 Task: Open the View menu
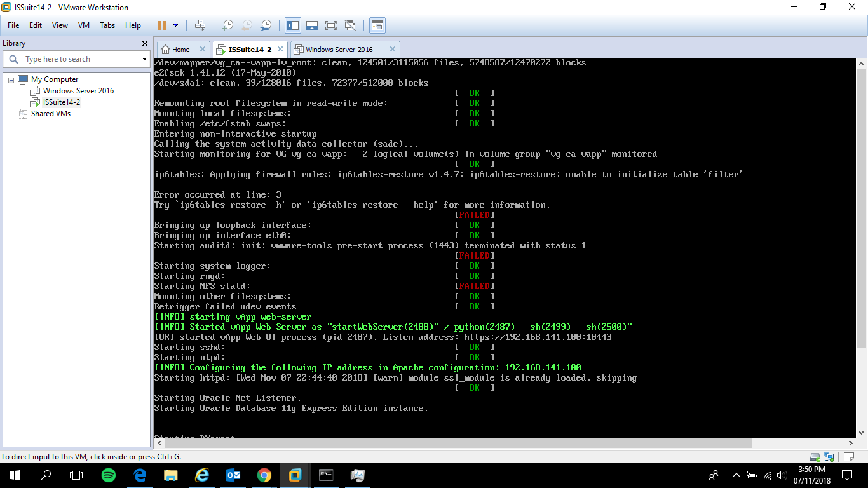click(60, 25)
